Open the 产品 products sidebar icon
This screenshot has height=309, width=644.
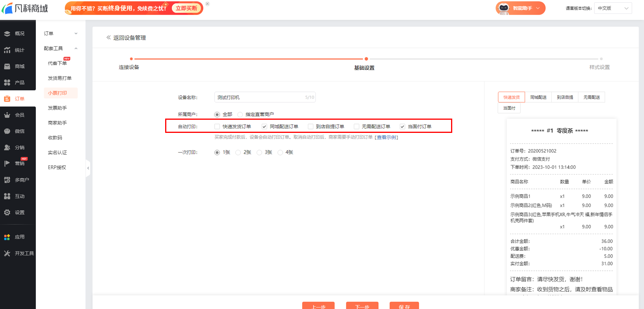7,83
